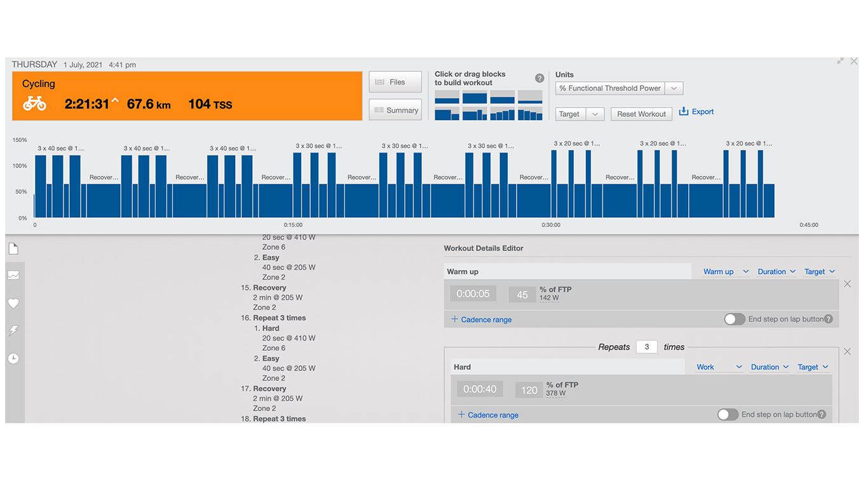Toggle End step on lap button for Hard step

(x=728, y=414)
